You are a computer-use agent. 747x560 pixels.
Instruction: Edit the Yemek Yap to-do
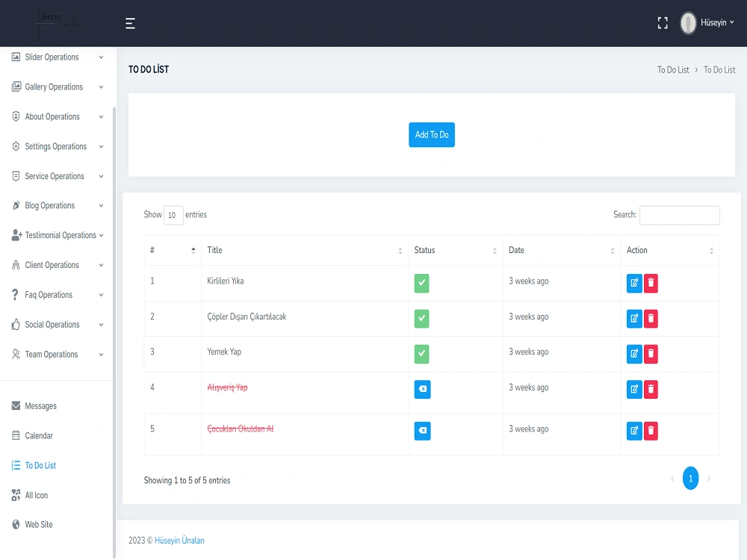(x=634, y=354)
